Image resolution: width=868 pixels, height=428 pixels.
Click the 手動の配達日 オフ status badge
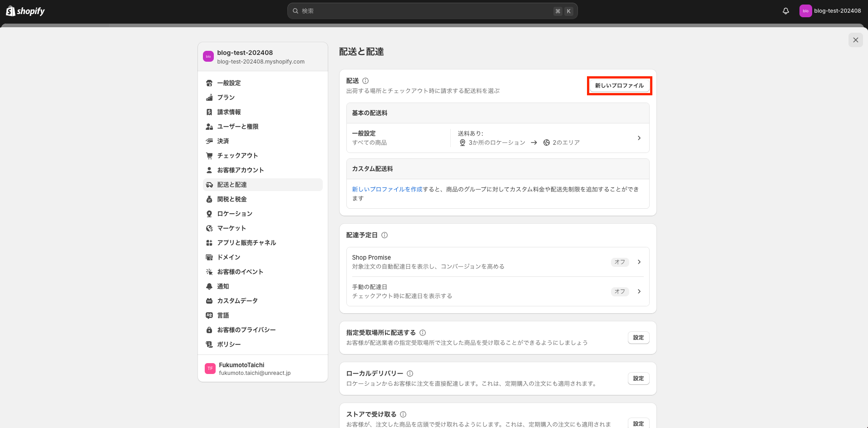(620, 291)
